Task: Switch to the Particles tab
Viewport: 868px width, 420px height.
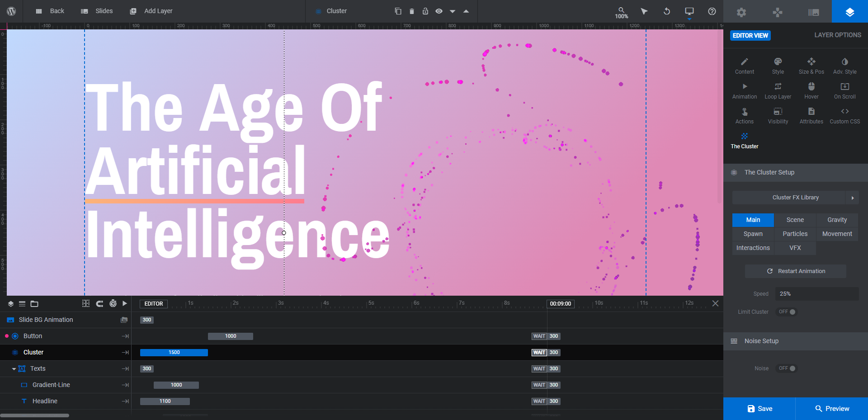Action: tap(795, 234)
